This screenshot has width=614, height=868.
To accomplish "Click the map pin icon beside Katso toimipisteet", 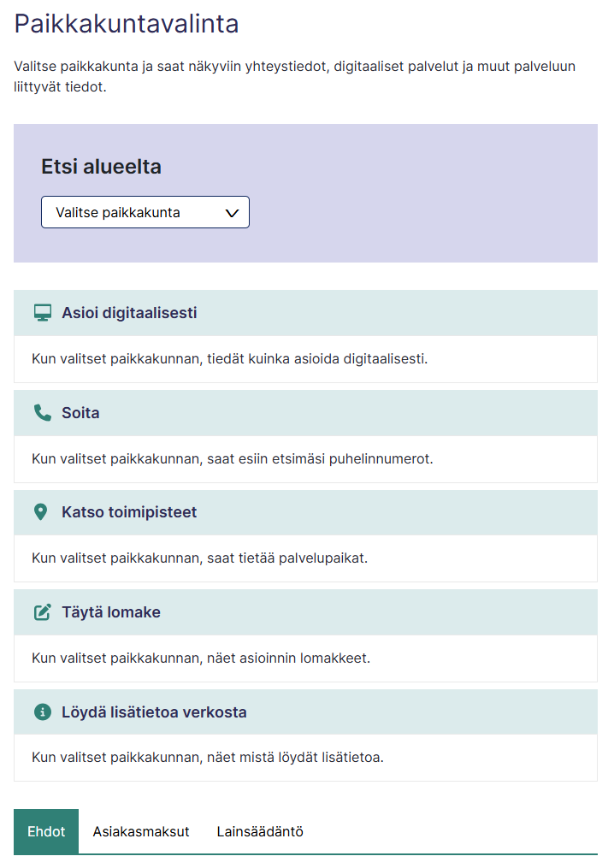I will tap(40, 512).
